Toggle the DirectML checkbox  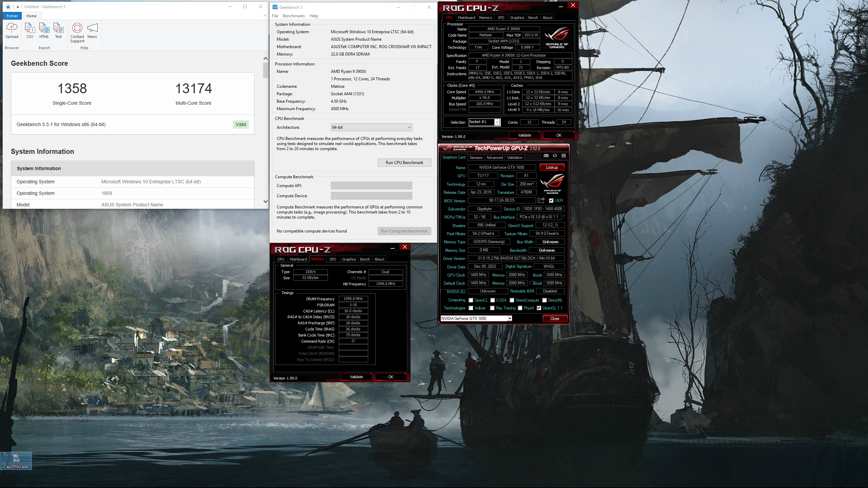pyautogui.click(x=545, y=300)
